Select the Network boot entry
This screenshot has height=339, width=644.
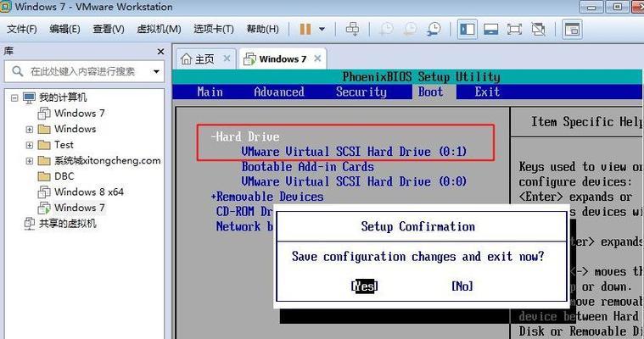coord(244,226)
